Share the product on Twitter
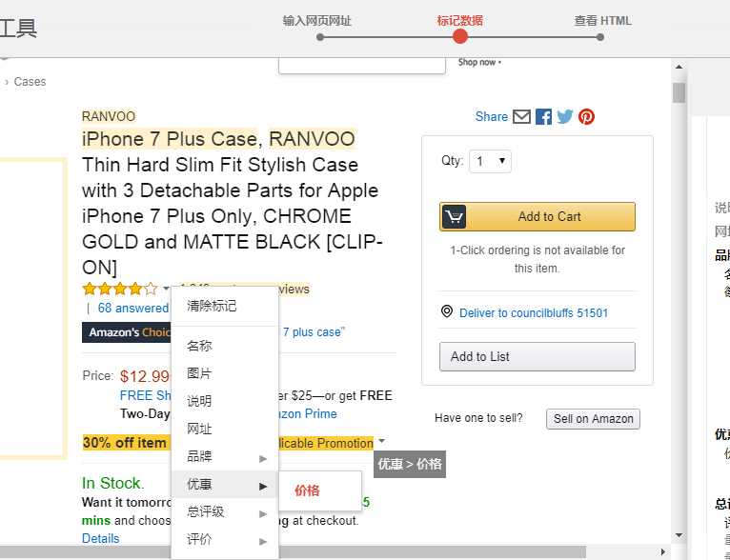Viewport: 730px width, 560px height. click(x=565, y=116)
